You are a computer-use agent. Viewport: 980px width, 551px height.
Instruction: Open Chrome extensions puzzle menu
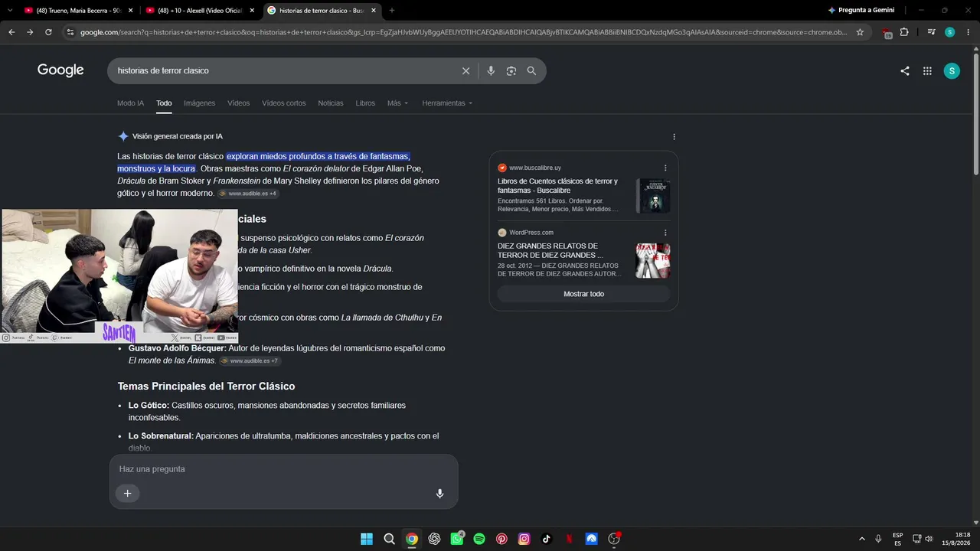(904, 32)
